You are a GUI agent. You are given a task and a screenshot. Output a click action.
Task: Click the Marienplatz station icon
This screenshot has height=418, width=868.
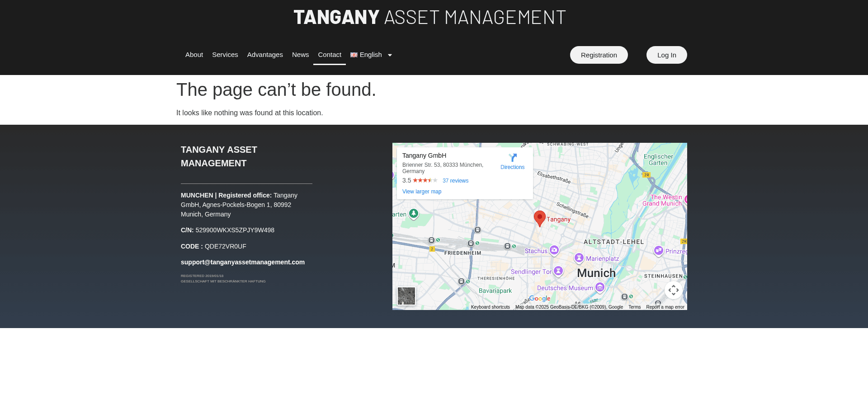tap(579, 258)
